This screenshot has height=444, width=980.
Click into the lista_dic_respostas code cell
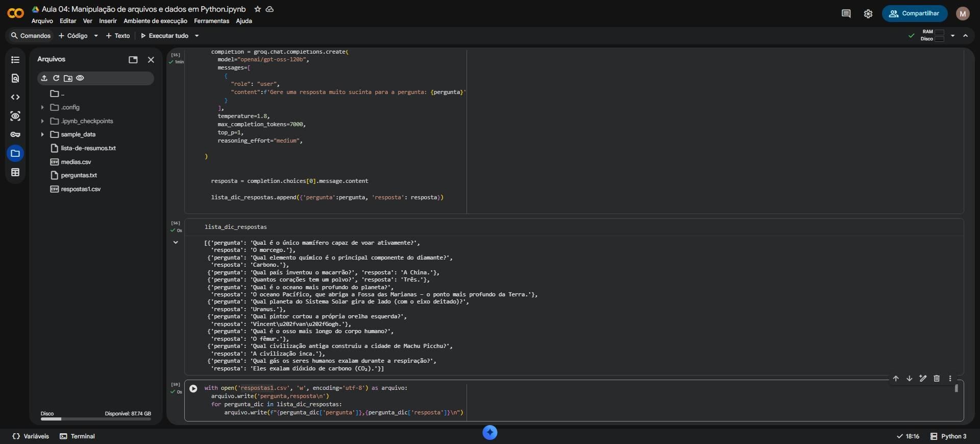574,227
